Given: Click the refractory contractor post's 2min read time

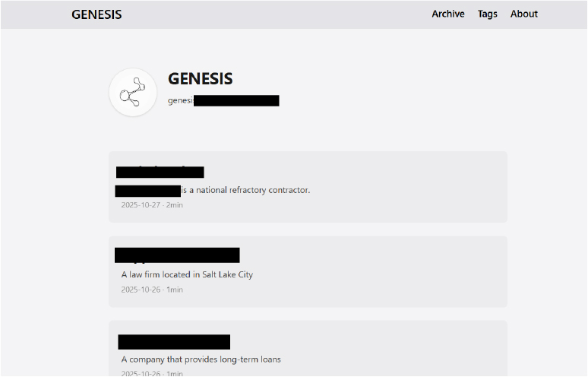Looking at the screenshot, I should pyautogui.click(x=175, y=205).
